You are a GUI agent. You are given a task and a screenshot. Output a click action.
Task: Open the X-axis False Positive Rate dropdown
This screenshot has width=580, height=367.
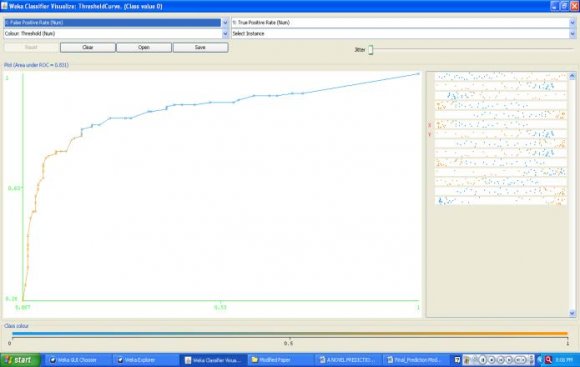(x=116, y=23)
